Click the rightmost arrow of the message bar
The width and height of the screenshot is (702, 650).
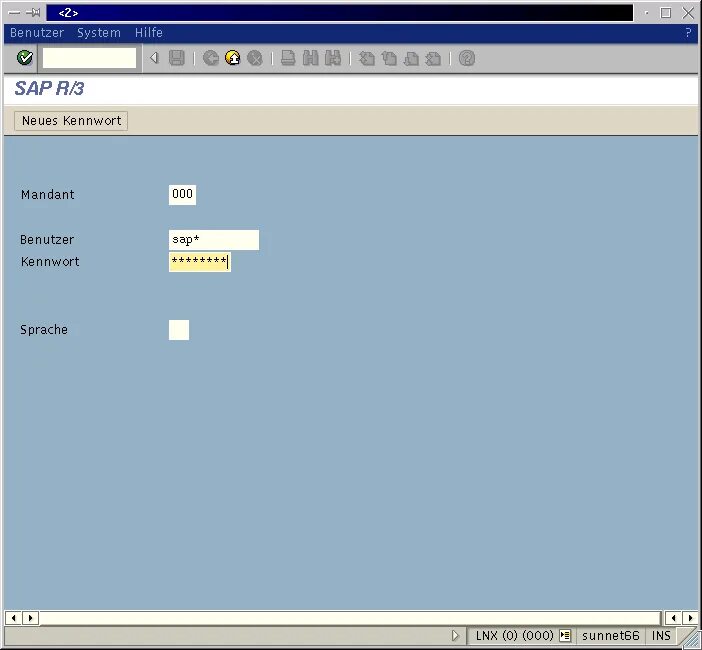tap(690, 618)
